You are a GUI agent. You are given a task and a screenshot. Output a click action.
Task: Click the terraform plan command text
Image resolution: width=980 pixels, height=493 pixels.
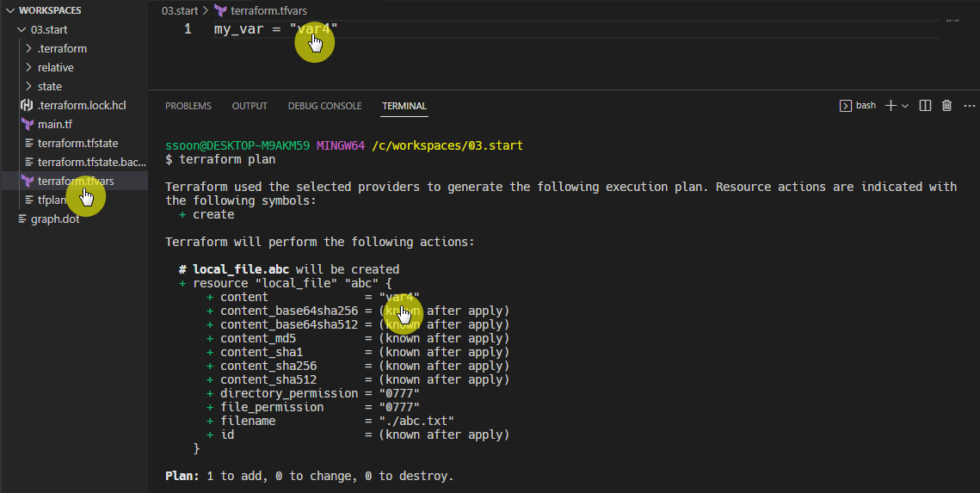click(227, 159)
